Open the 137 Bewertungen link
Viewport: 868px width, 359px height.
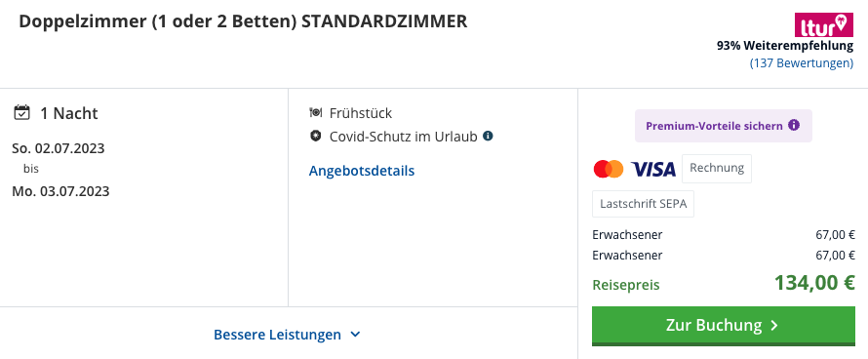coord(802,63)
